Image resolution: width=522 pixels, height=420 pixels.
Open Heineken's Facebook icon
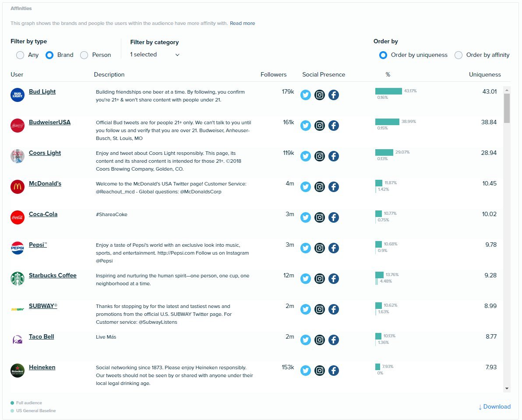pyautogui.click(x=334, y=370)
